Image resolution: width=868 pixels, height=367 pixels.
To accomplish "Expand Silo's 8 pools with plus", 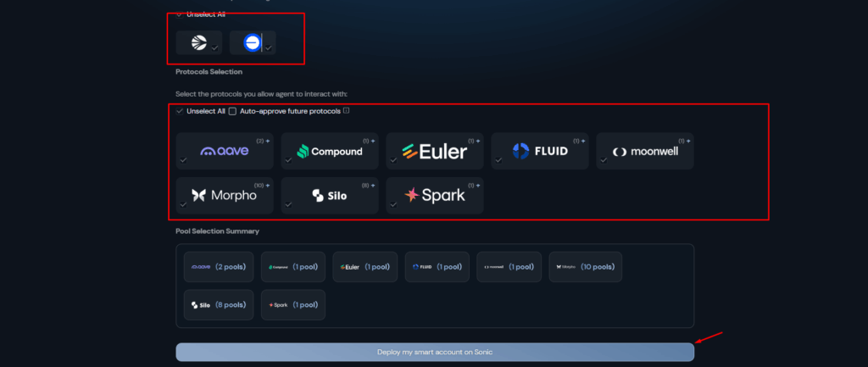I will coord(373,185).
